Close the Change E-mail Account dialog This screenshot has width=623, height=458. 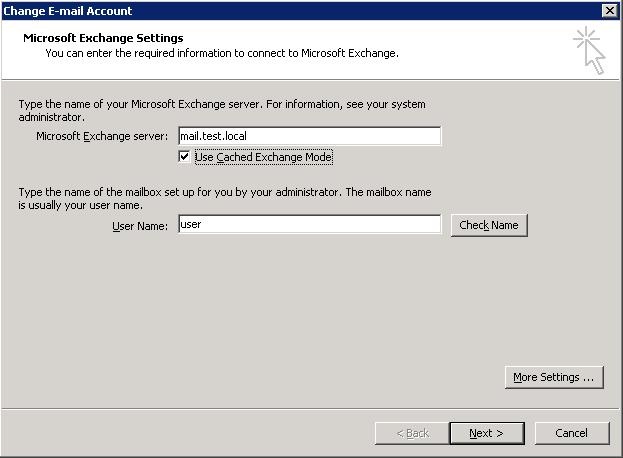pyautogui.click(x=609, y=10)
